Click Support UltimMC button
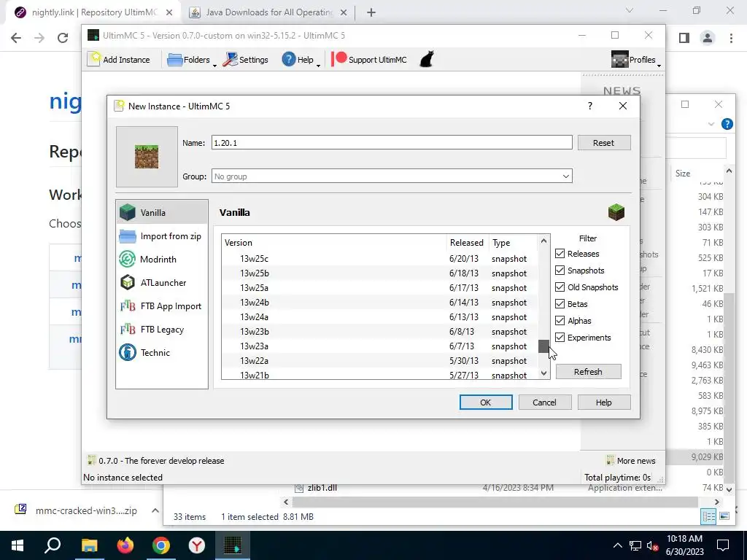747x560 pixels. 369,60
